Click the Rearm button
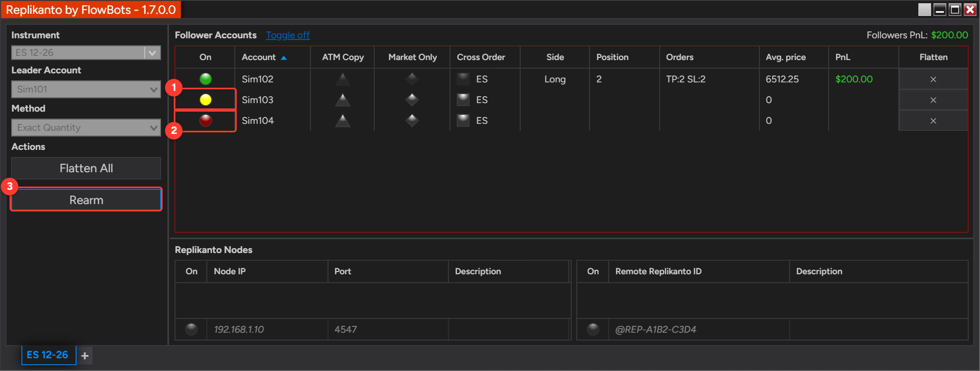This screenshot has height=371, width=980. click(x=86, y=200)
